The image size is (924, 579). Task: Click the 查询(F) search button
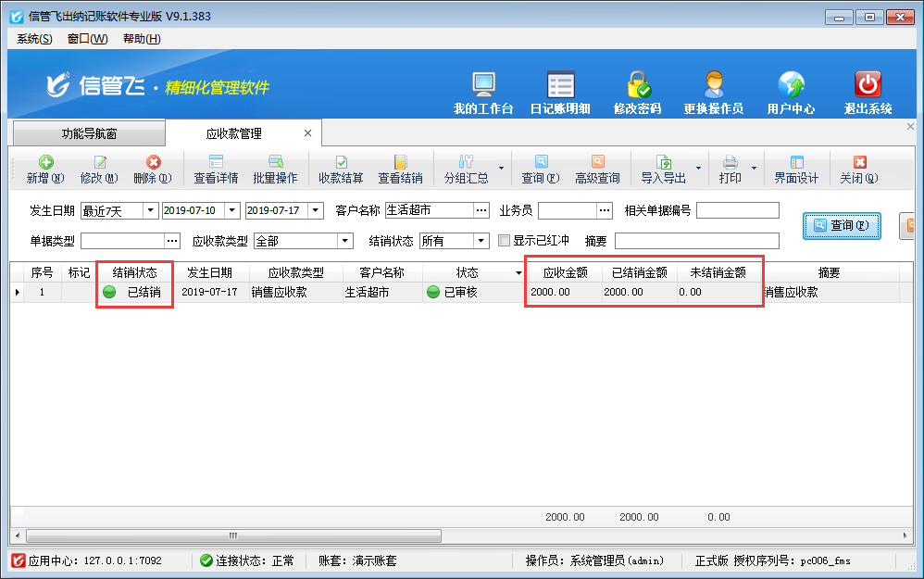click(842, 225)
